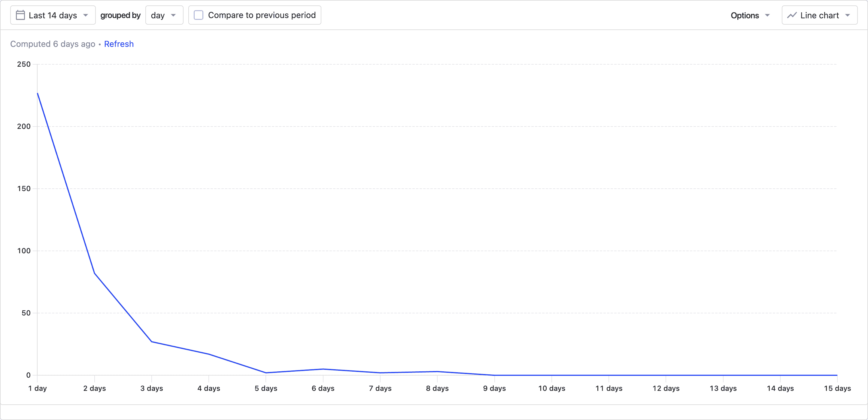Click the line data point at 8 days

click(x=437, y=371)
